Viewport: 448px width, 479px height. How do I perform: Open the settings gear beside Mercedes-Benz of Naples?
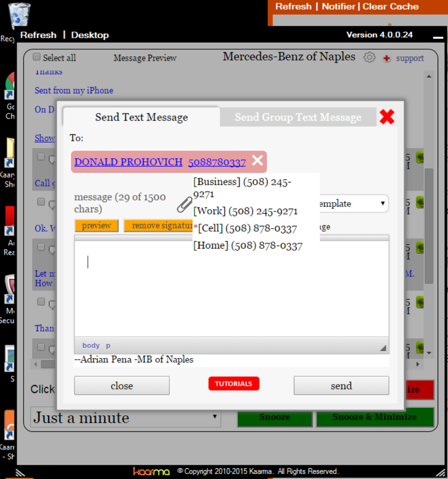(x=369, y=57)
